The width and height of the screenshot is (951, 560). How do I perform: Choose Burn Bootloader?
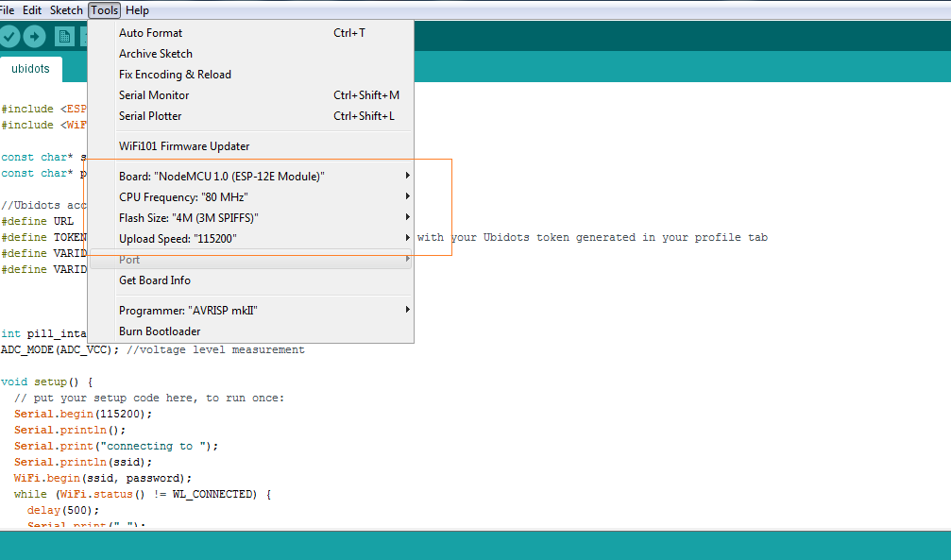(x=251, y=331)
